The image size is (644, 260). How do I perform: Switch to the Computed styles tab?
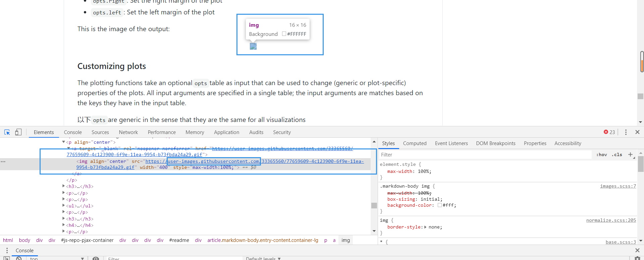pos(415,143)
